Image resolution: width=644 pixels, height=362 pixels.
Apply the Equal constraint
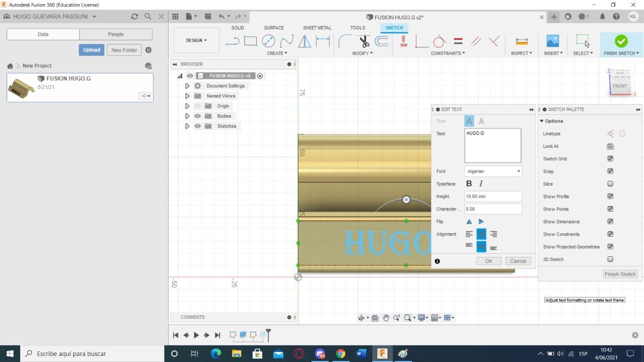[458, 41]
